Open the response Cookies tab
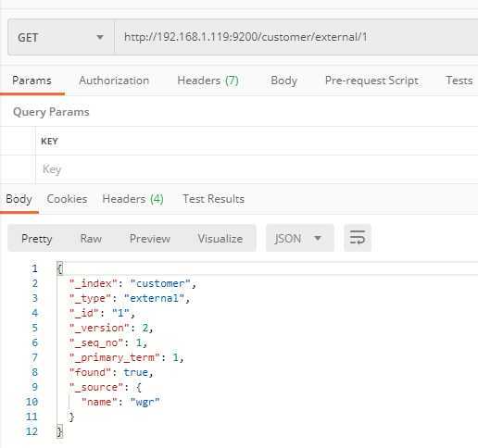The height and width of the screenshot is (448, 478). point(67,199)
